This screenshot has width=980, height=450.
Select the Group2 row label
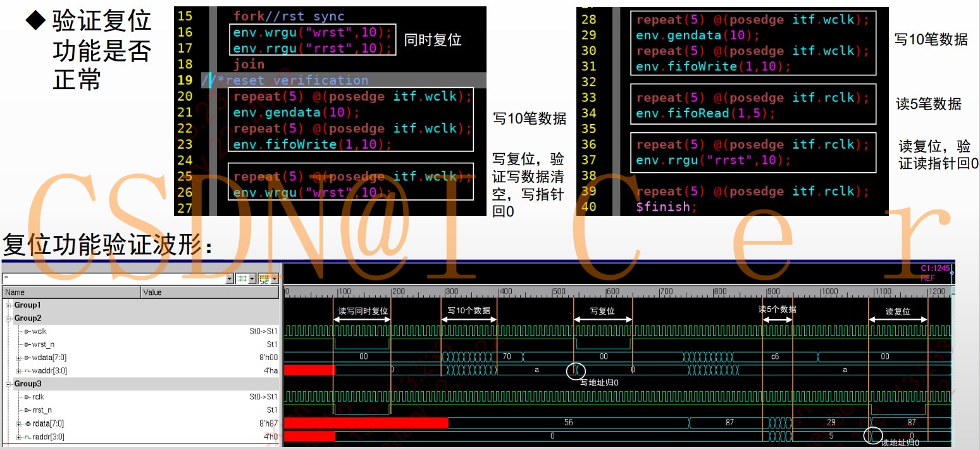tap(28, 318)
